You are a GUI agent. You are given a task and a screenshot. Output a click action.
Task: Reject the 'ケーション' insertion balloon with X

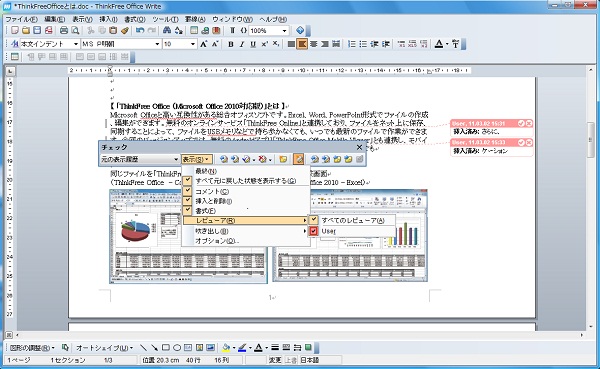click(x=528, y=142)
